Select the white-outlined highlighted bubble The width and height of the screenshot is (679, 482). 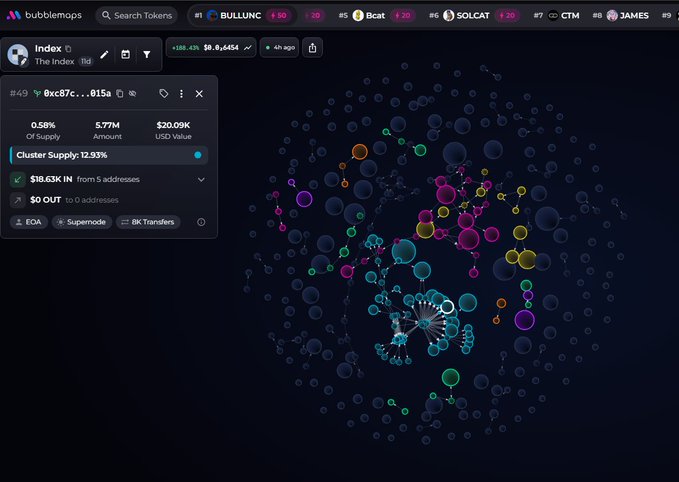tap(447, 307)
